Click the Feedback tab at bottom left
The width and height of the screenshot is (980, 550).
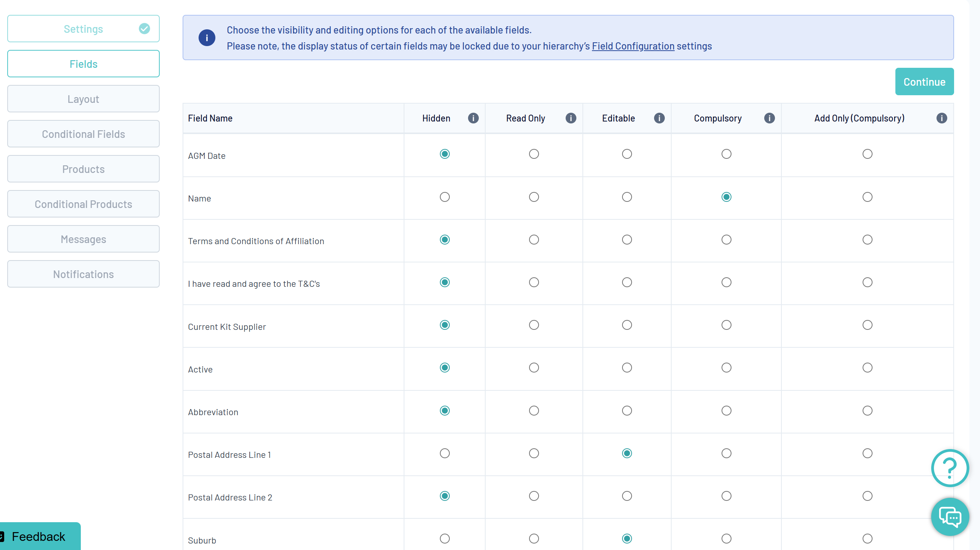pyautogui.click(x=38, y=536)
